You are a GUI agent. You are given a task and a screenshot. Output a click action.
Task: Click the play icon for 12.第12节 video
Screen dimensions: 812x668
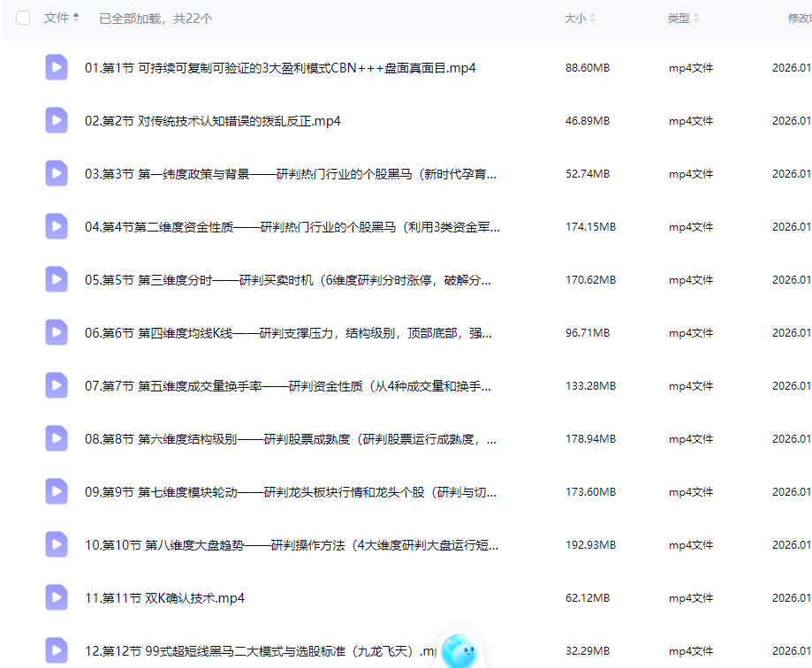coord(56,650)
